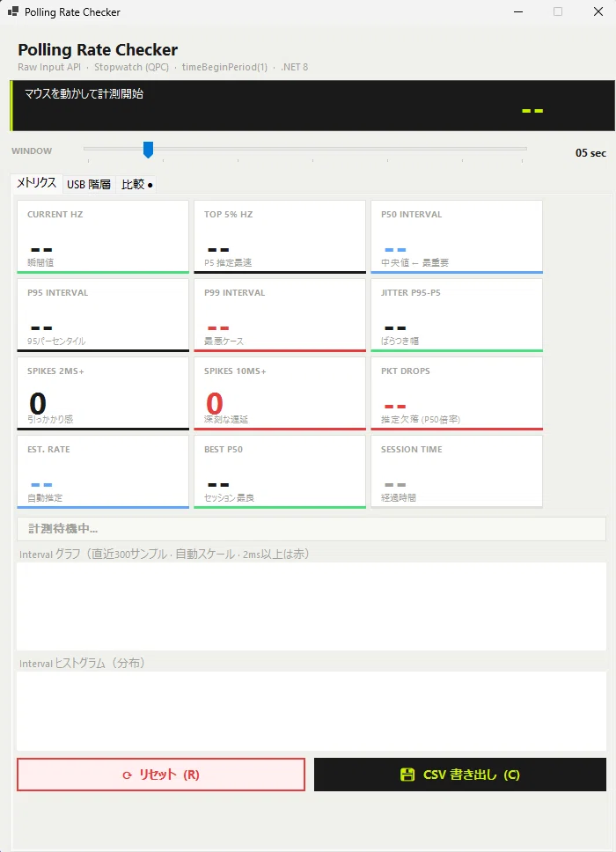Close the Polling Rate Checker window
The width and height of the screenshot is (616, 852).
click(x=598, y=12)
